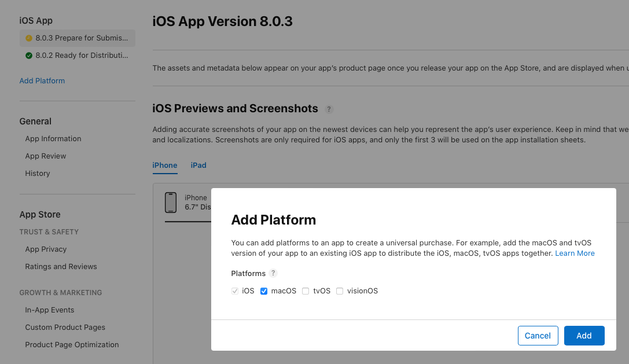This screenshot has width=629, height=364.
Task: Click the Add Platform dialog title
Action: pos(274,220)
